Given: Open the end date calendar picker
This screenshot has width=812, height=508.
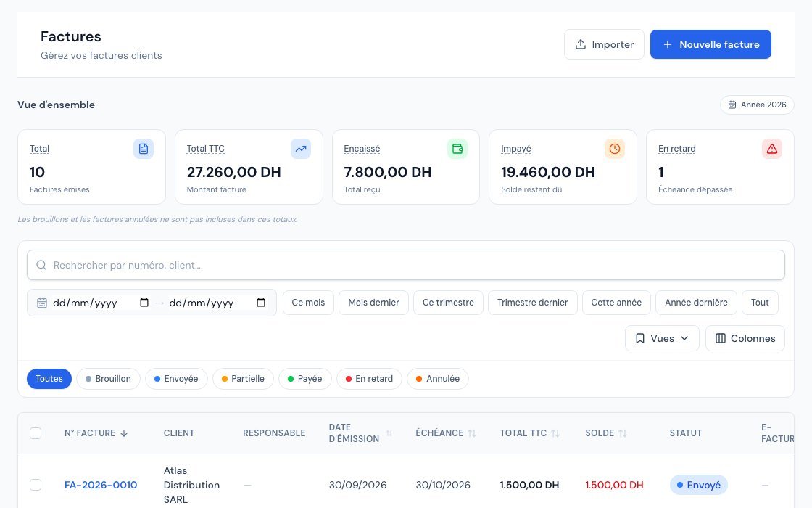Looking at the screenshot, I should coord(261,303).
